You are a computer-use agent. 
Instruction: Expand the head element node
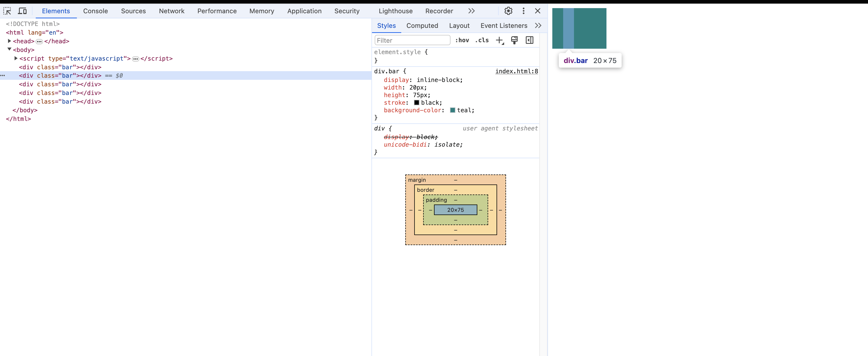pos(9,41)
